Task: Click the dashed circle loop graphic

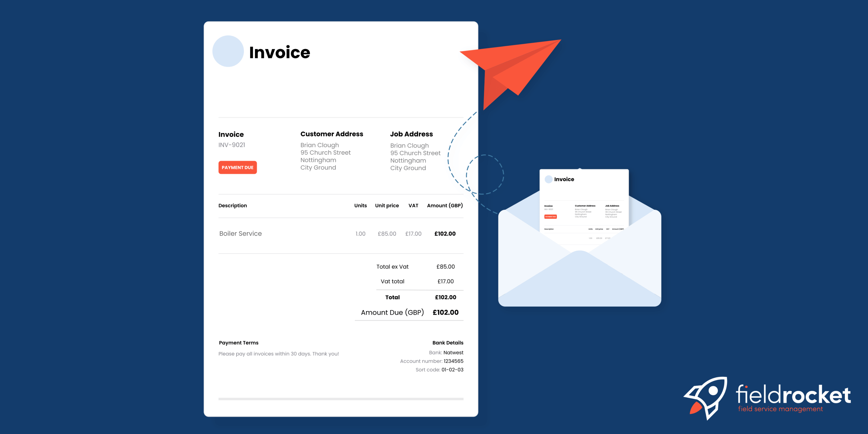Action: click(485, 174)
